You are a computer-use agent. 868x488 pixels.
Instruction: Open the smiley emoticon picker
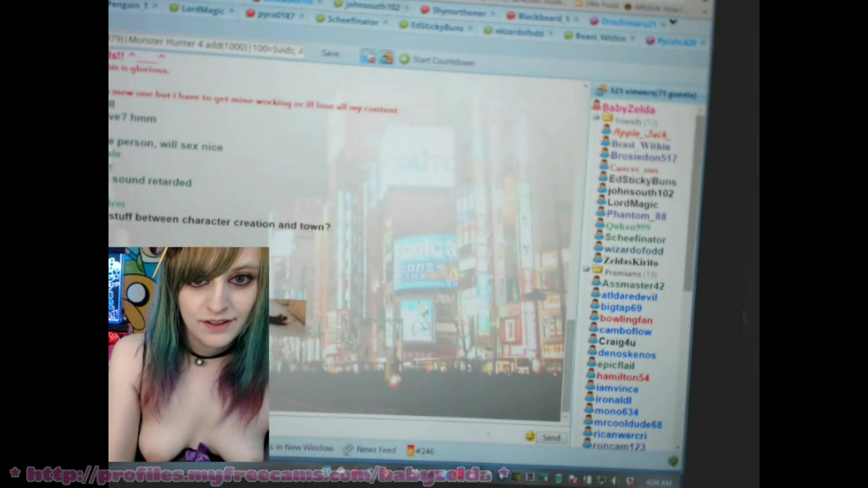pos(530,436)
